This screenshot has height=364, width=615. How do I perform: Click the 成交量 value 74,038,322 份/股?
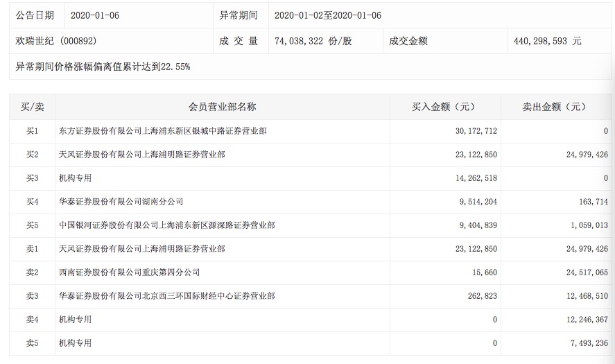pyautogui.click(x=313, y=41)
